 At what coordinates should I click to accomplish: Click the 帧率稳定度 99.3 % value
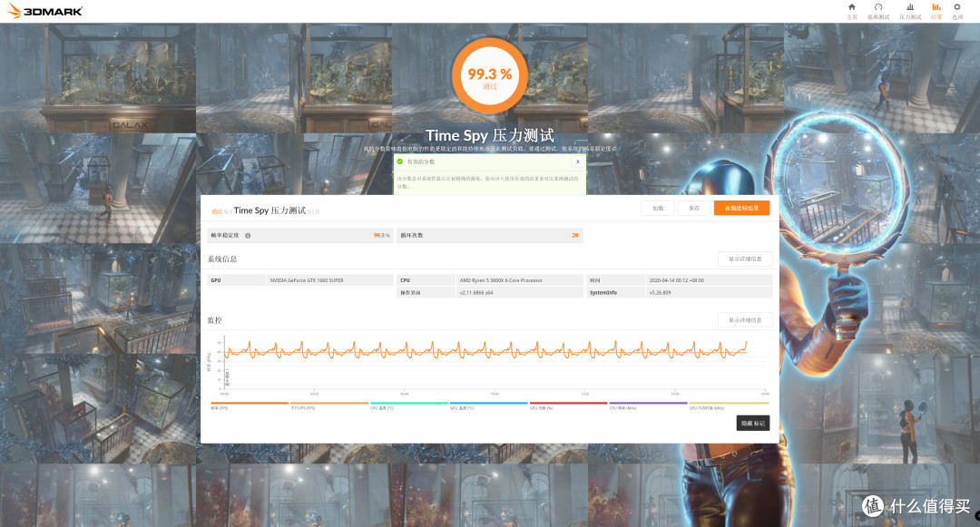click(382, 236)
